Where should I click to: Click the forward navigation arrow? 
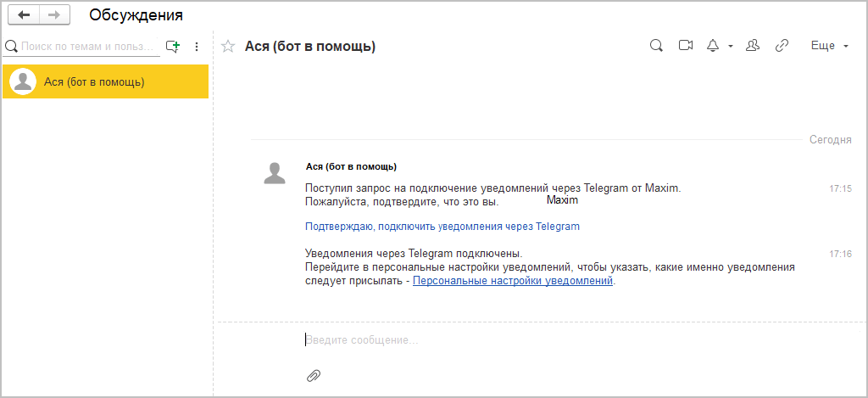click(53, 15)
